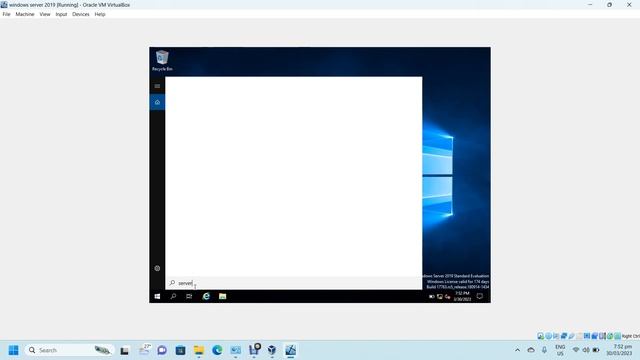Click Right Ctrl host key indicator

631,336
